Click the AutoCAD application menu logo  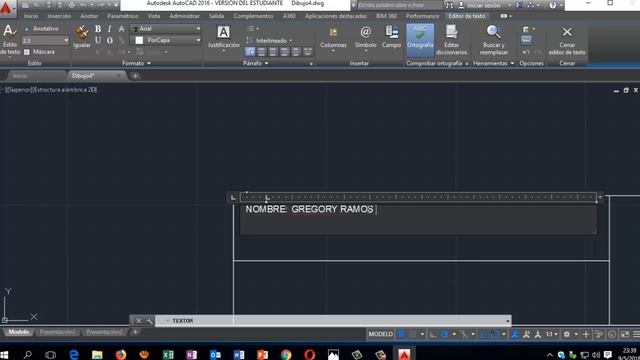(x=7, y=8)
